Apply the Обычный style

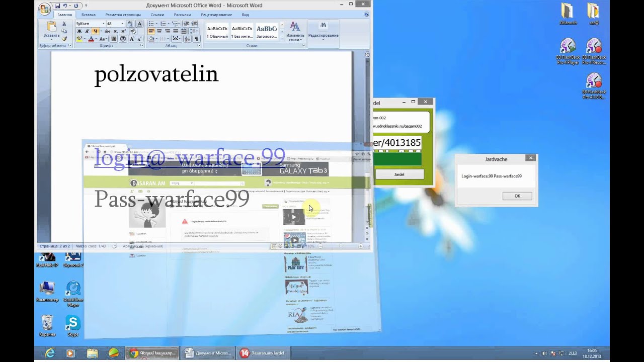[217, 31]
